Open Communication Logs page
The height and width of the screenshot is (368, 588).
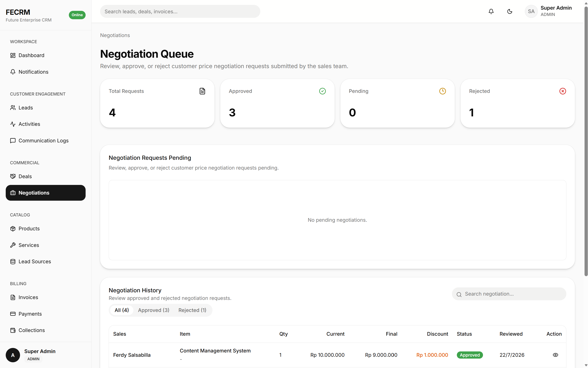point(46,141)
